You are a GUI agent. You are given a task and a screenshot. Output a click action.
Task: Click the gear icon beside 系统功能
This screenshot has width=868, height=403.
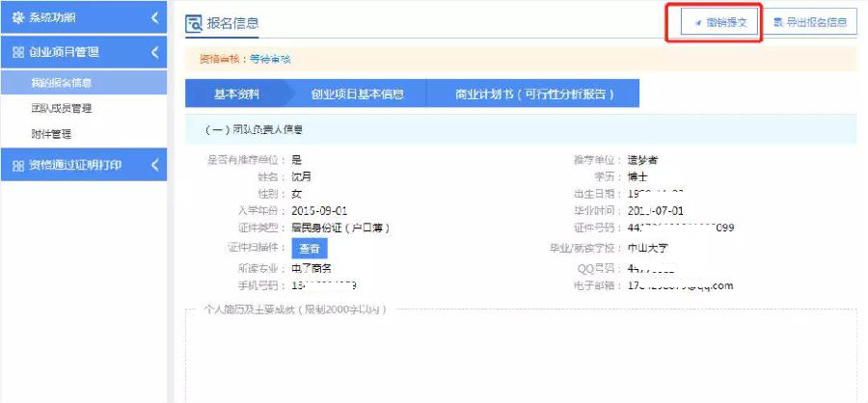click(17, 18)
